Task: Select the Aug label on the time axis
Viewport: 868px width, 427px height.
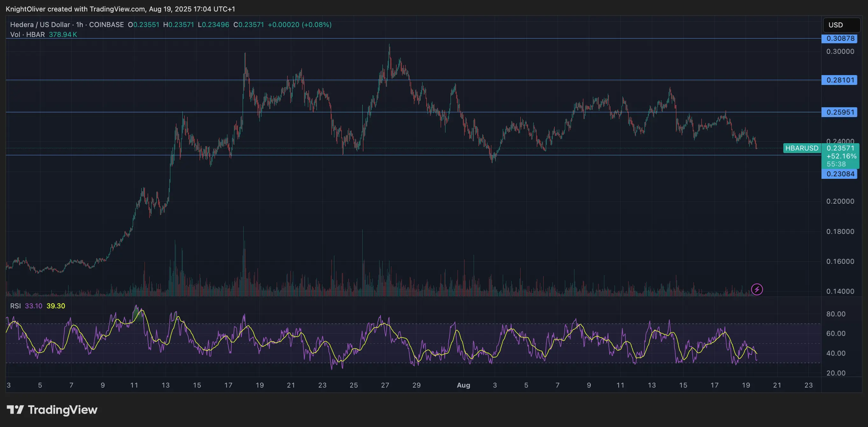Action: (x=464, y=385)
